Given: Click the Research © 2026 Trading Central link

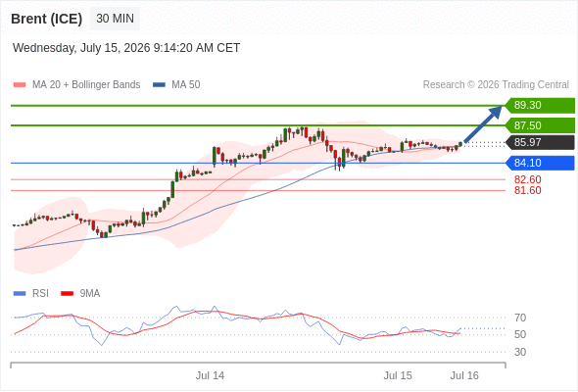Looking at the screenshot, I should tap(496, 85).
